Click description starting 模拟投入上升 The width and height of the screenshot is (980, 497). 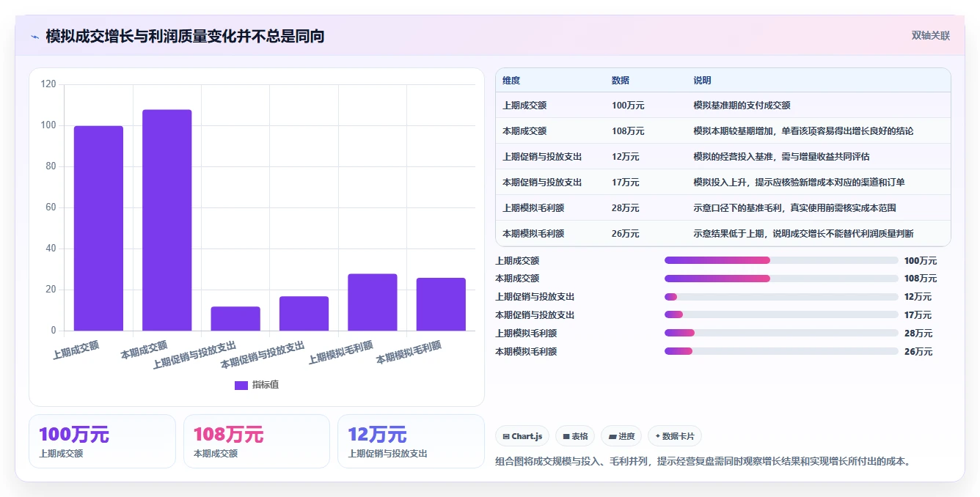point(801,183)
